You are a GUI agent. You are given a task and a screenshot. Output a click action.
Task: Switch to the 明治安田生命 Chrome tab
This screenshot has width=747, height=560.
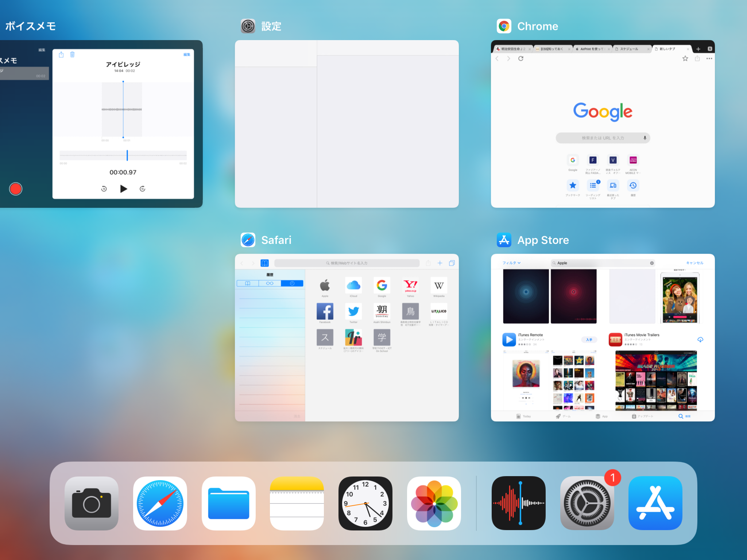(x=513, y=49)
